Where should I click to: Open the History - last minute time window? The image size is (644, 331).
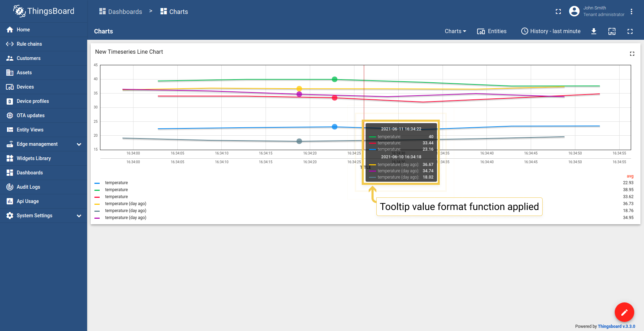coord(551,31)
